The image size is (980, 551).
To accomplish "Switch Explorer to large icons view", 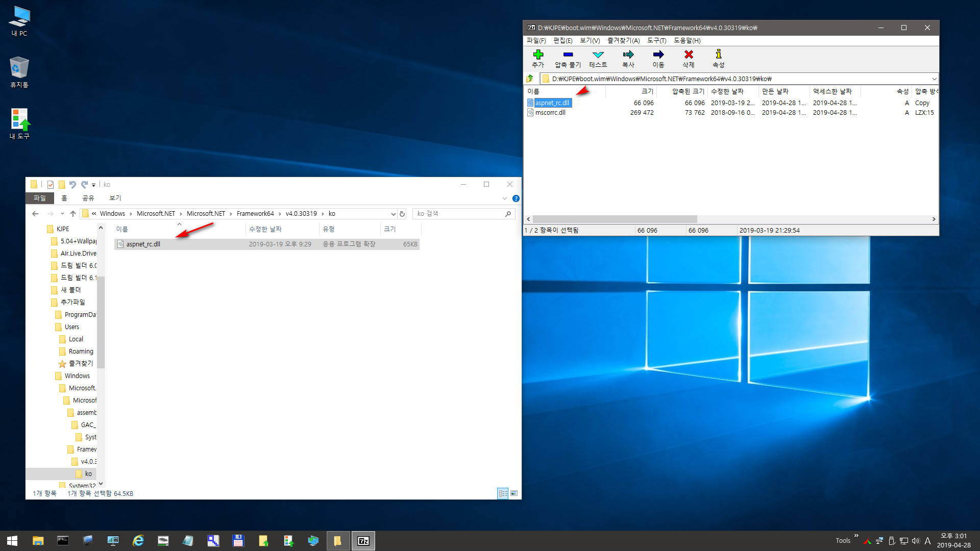I will 514,493.
